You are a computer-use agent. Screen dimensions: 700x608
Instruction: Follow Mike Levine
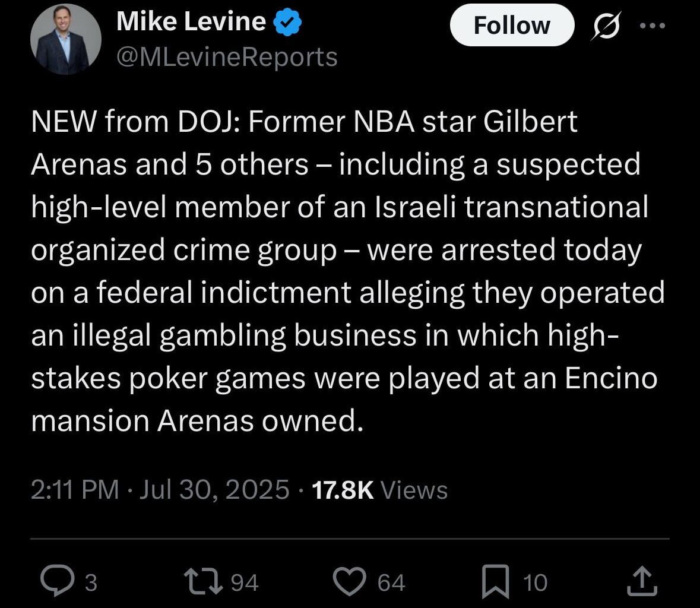511,25
